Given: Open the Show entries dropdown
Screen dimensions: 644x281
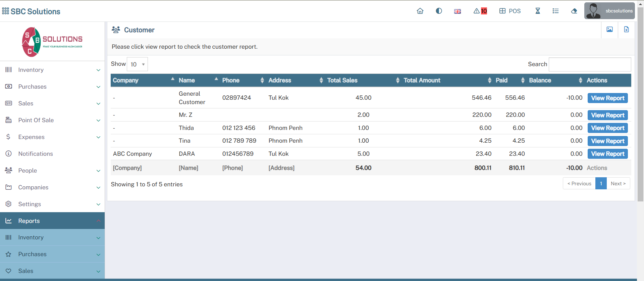Looking at the screenshot, I should tap(137, 64).
